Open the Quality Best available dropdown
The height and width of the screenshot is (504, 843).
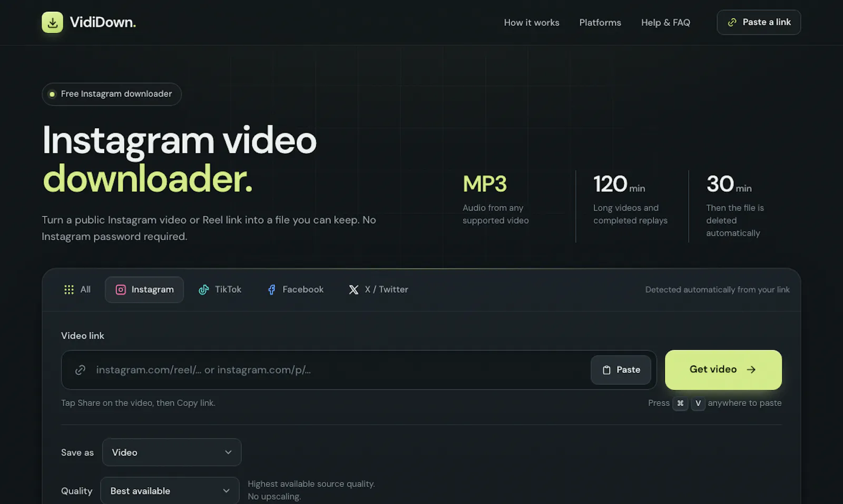click(170, 491)
